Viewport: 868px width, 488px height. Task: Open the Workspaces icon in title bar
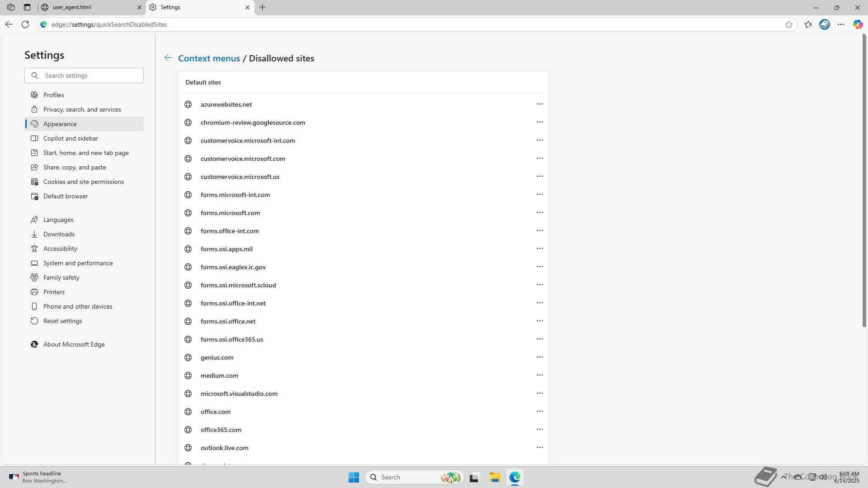[11, 7]
